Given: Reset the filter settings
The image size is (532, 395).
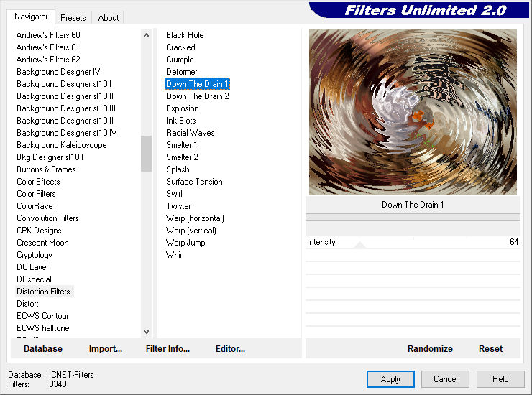Looking at the screenshot, I should pyautogui.click(x=490, y=349).
